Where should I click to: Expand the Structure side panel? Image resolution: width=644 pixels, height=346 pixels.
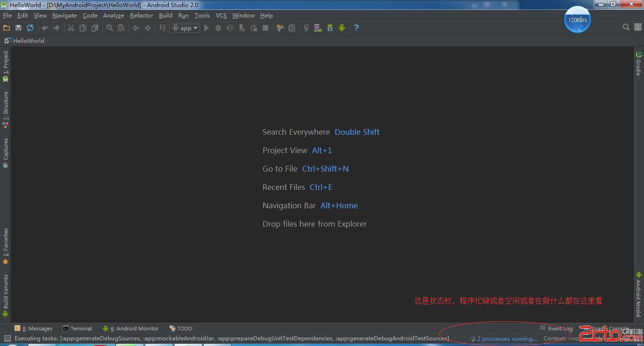click(6, 109)
